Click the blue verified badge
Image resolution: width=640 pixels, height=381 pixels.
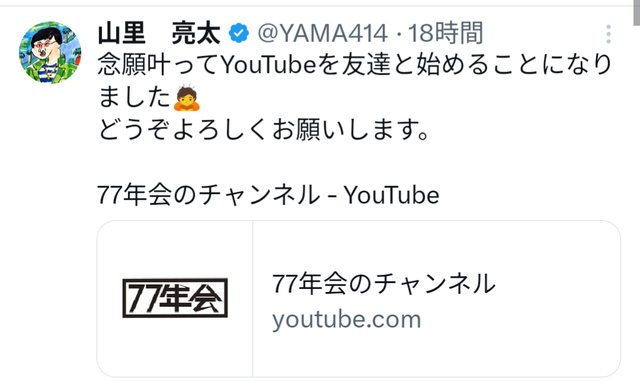pos(239,33)
